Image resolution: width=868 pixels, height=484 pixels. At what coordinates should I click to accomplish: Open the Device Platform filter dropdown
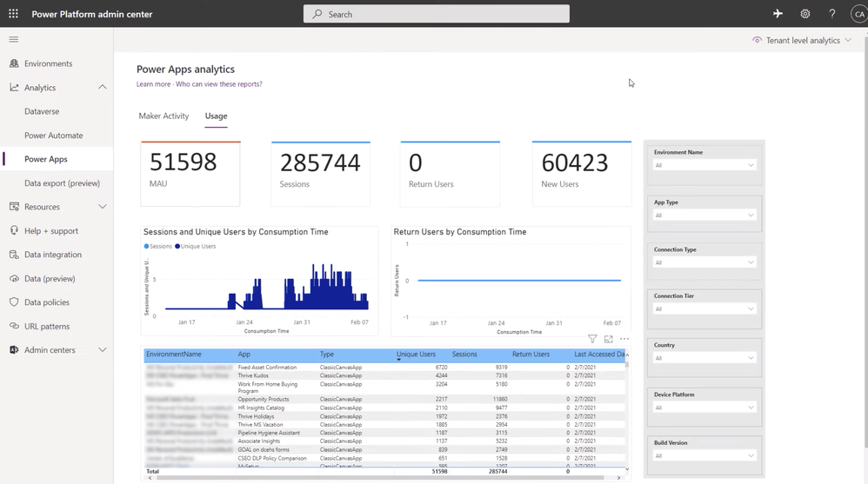pos(704,408)
